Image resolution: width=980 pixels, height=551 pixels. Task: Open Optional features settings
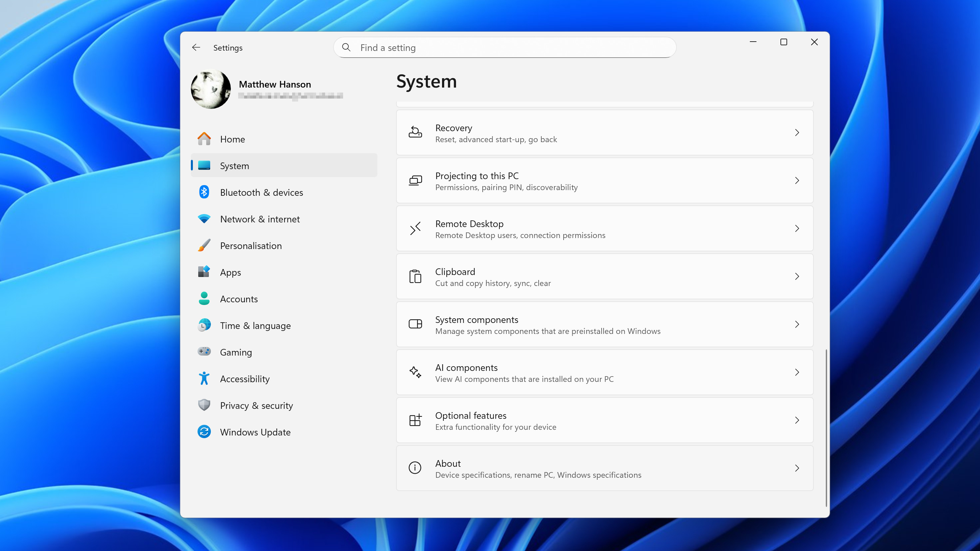pyautogui.click(x=605, y=420)
